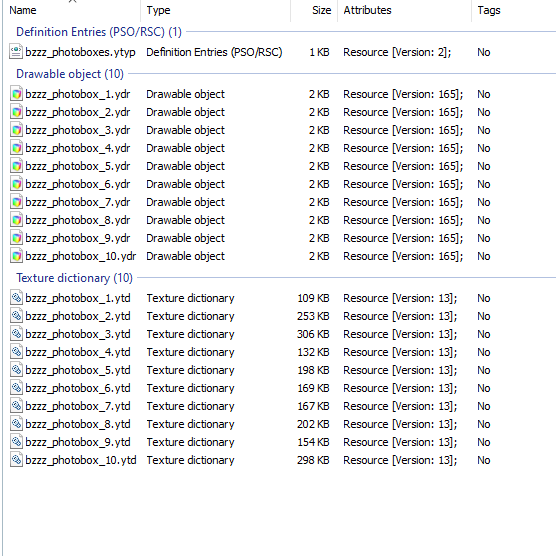Collapse the Texture dictionary (10) group header
Screen dimensions: 556x556
click(x=74, y=278)
